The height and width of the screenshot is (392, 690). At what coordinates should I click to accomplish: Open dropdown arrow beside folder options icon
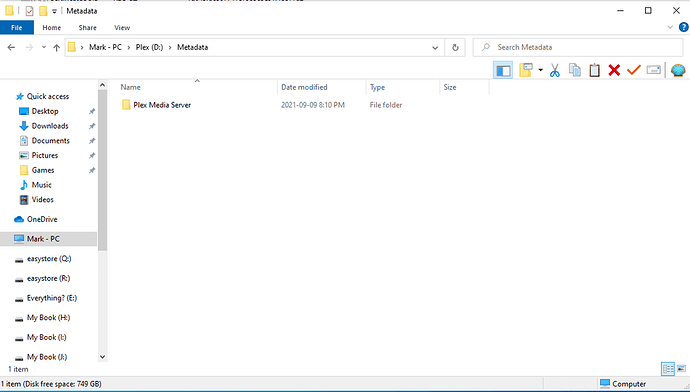tap(540, 70)
